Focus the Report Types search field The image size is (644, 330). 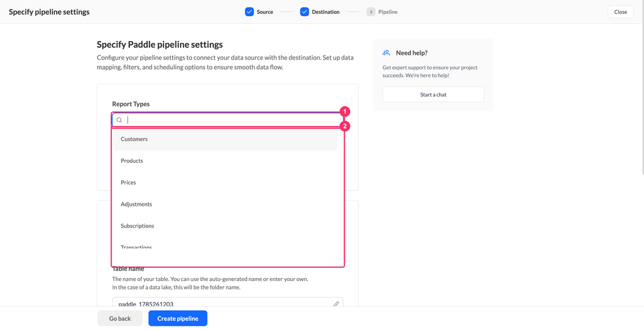click(228, 120)
